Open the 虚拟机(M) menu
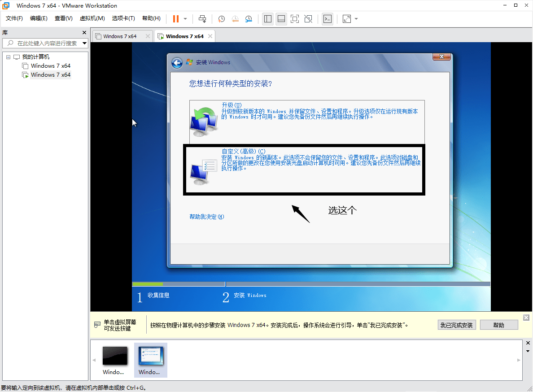Screen dimensions: 533x392 click(x=92, y=18)
